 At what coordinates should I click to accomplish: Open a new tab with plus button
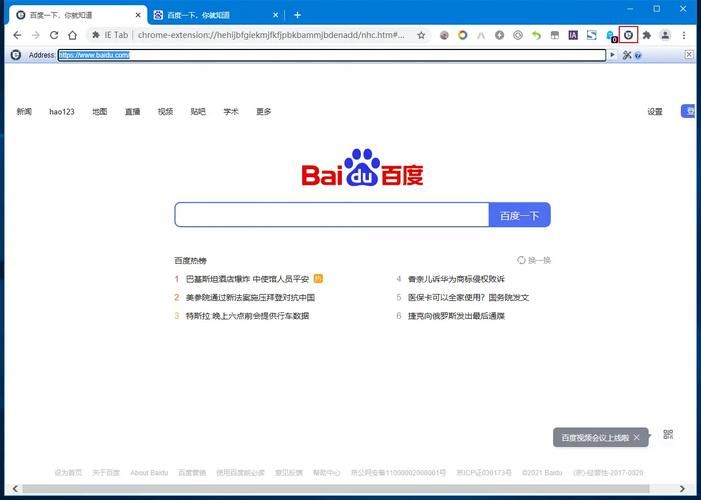click(x=297, y=15)
